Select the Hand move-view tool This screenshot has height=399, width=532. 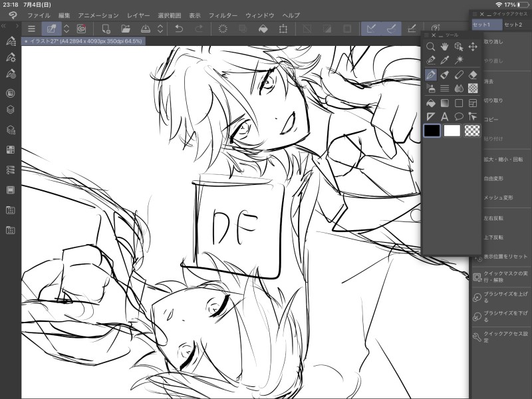tap(444, 47)
